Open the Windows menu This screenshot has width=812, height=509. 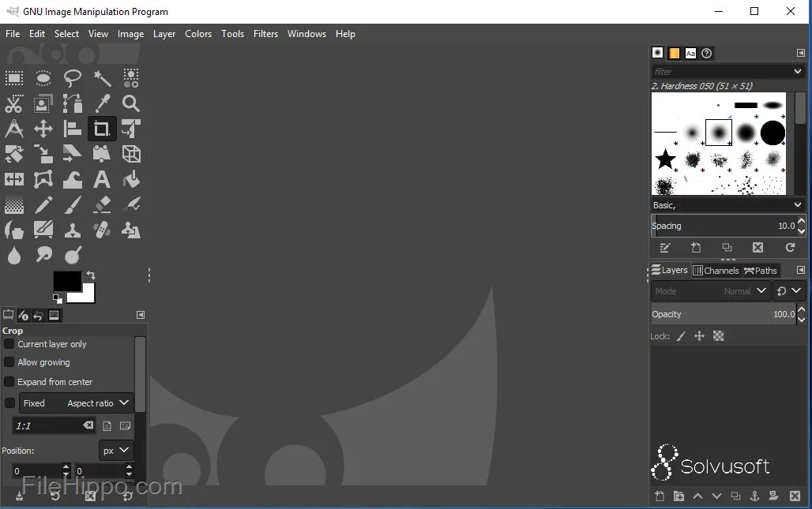(306, 34)
